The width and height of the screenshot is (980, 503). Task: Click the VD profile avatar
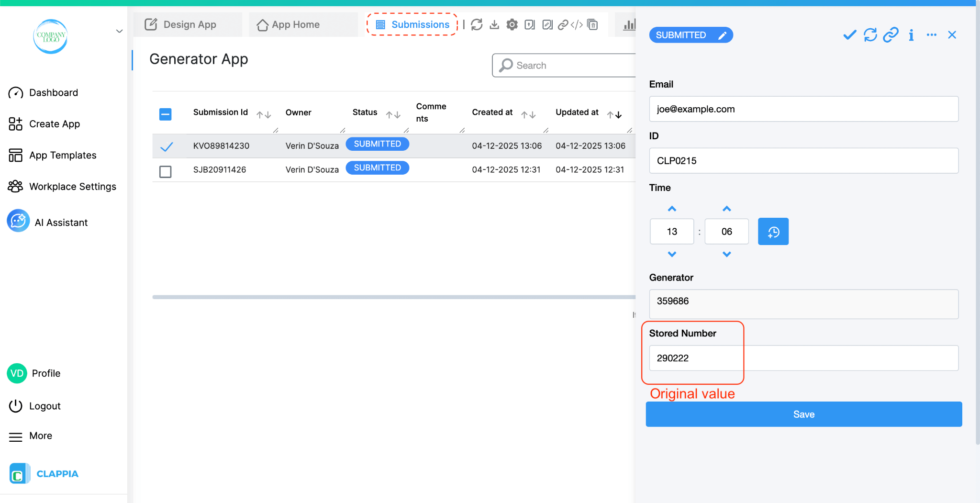click(17, 373)
